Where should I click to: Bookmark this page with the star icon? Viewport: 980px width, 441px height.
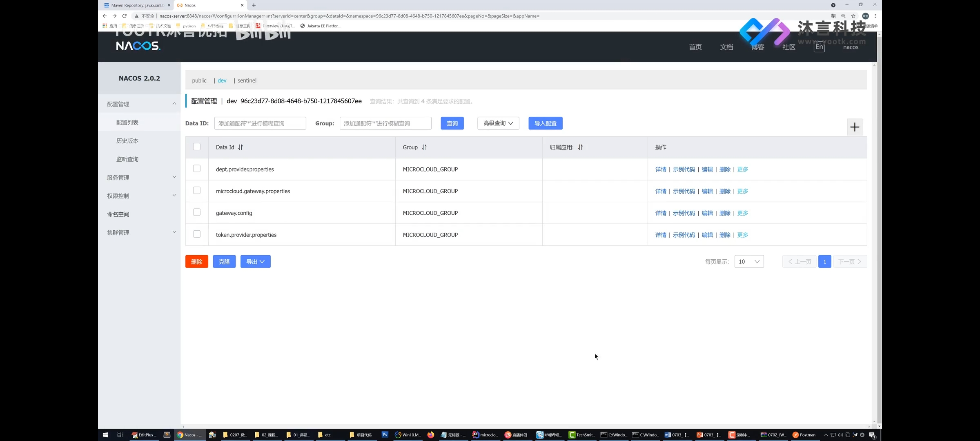point(853,16)
